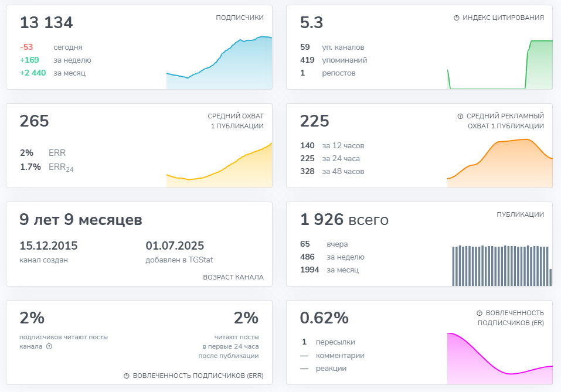Click help icon beside ИНДЕКС ЦИТИРОВАНИЯ
This screenshot has width=561, height=392.
pyautogui.click(x=456, y=18)
